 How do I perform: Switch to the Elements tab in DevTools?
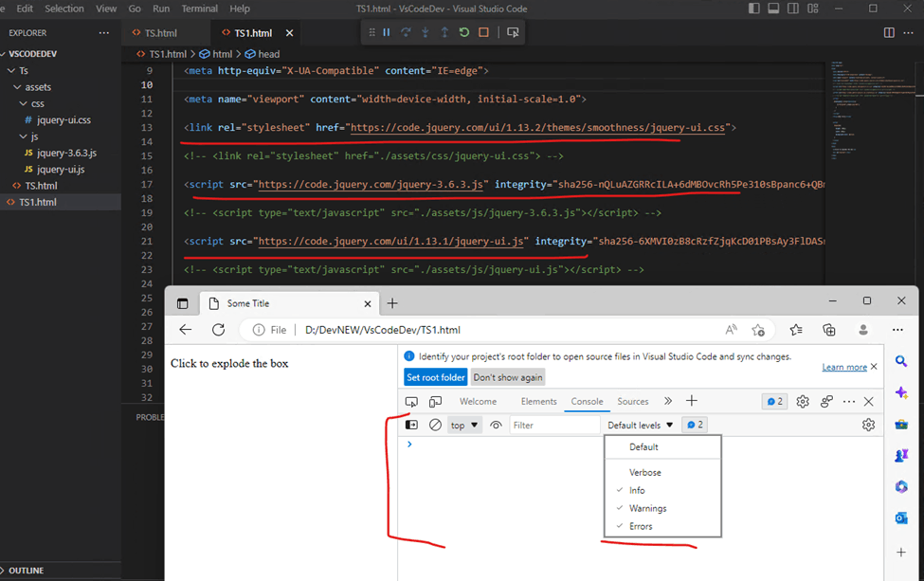(x=538, y=401)
